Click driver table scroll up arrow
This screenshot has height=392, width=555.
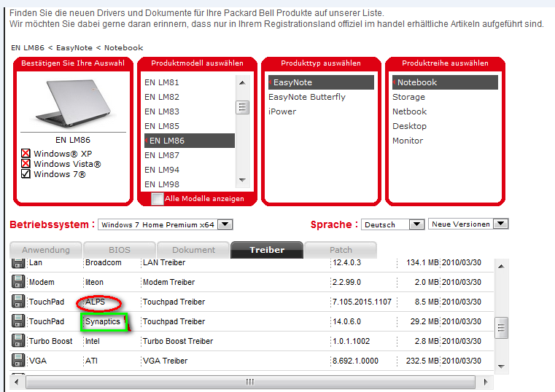pos(501,266)
